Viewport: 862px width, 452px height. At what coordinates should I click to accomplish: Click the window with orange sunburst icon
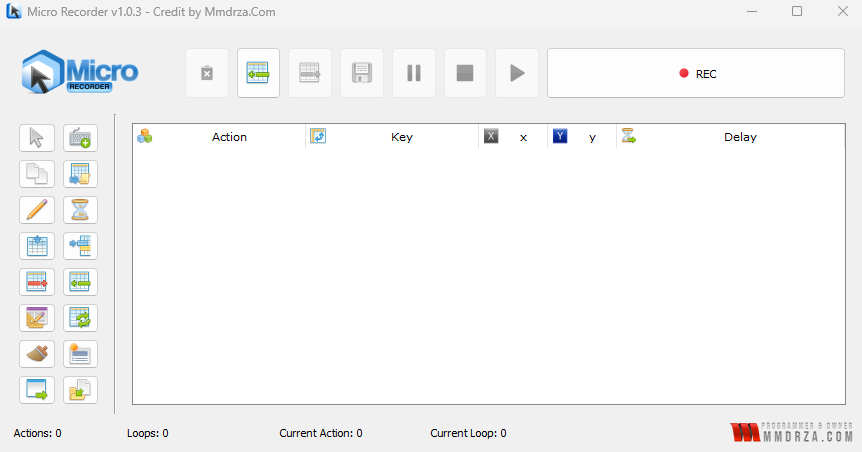pos(80,354)
